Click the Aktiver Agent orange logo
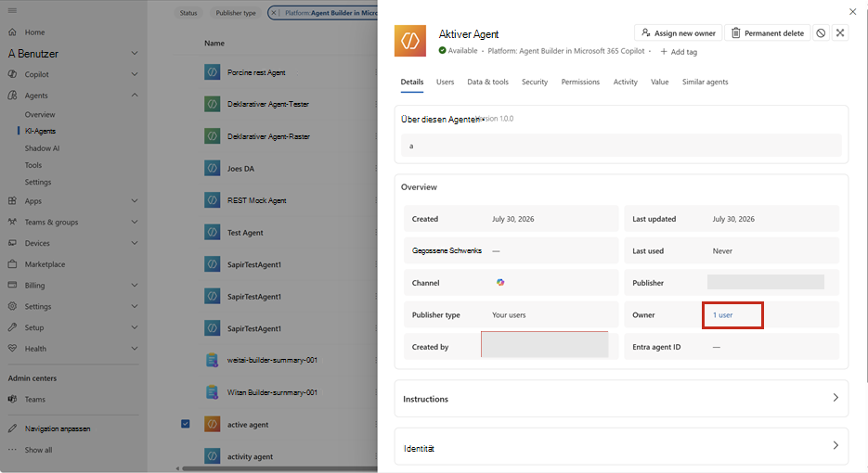The width and height of the screenshot is (868, 473). 410,41
